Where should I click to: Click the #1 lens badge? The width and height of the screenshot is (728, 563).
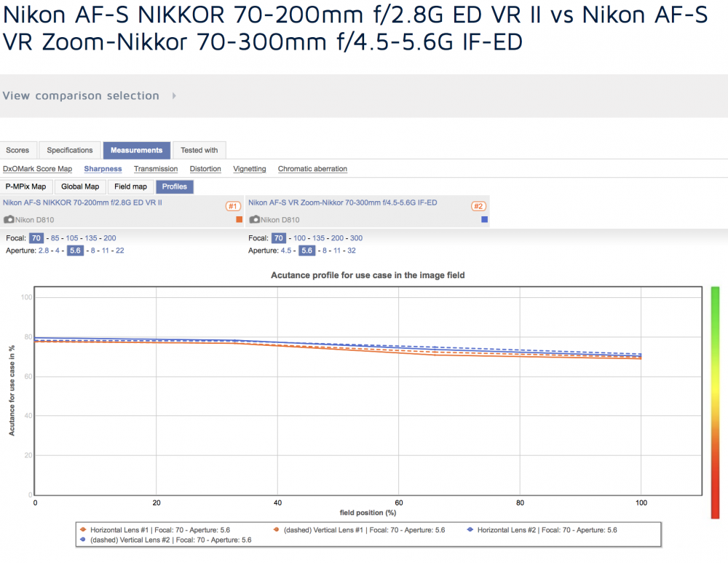(x=233, y=206)
